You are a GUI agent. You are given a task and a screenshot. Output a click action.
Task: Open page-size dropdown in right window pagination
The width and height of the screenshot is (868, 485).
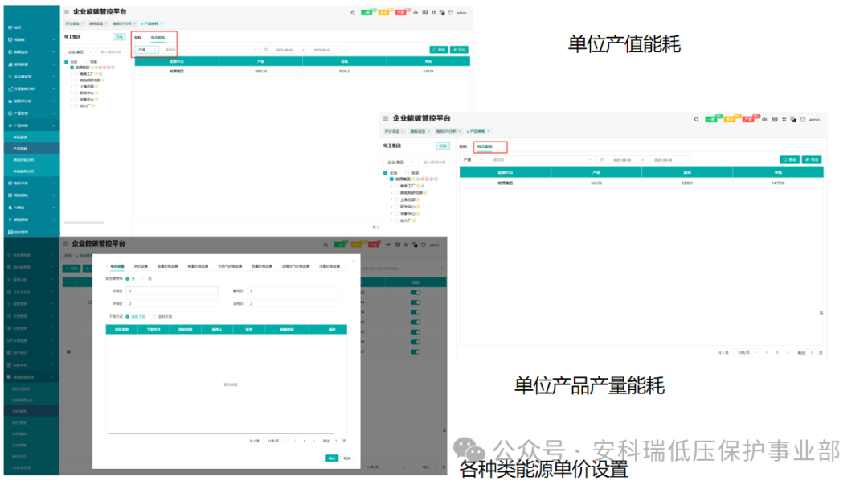(x=746, y=352)
